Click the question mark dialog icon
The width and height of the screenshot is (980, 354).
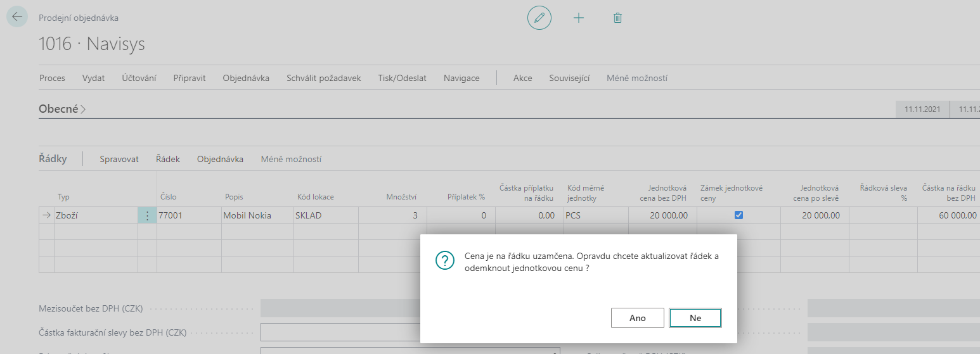pyautogui.click(x=445, y=260)
